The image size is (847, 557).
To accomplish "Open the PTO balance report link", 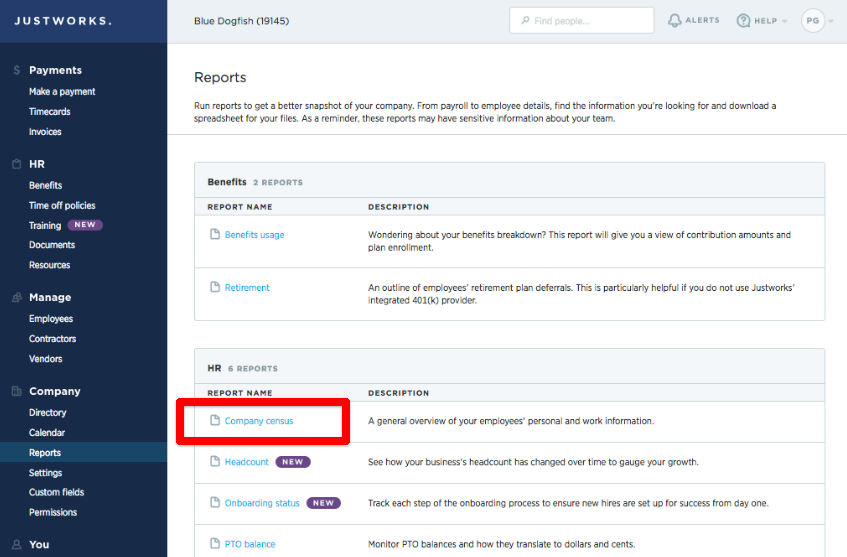I will click(x=250, y=544).
